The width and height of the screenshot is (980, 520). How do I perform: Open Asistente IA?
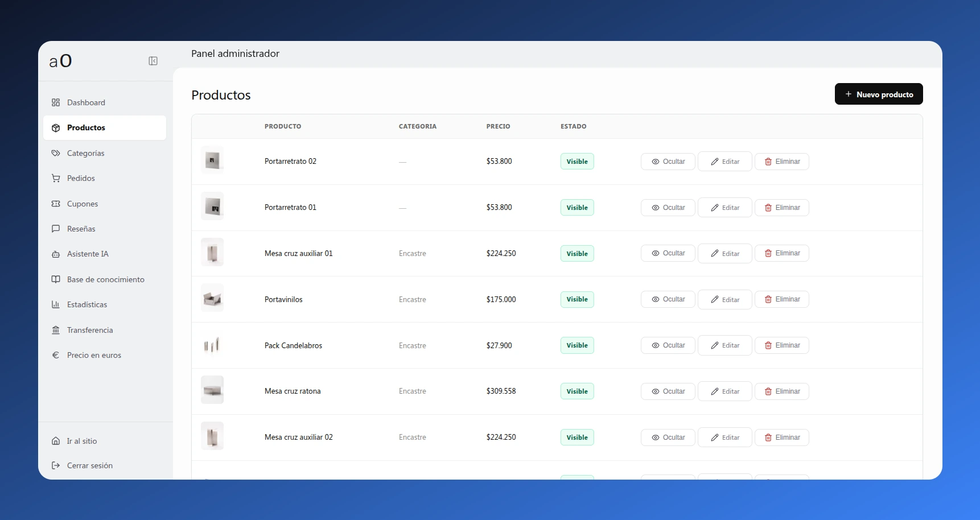click(x=105, y=254)
